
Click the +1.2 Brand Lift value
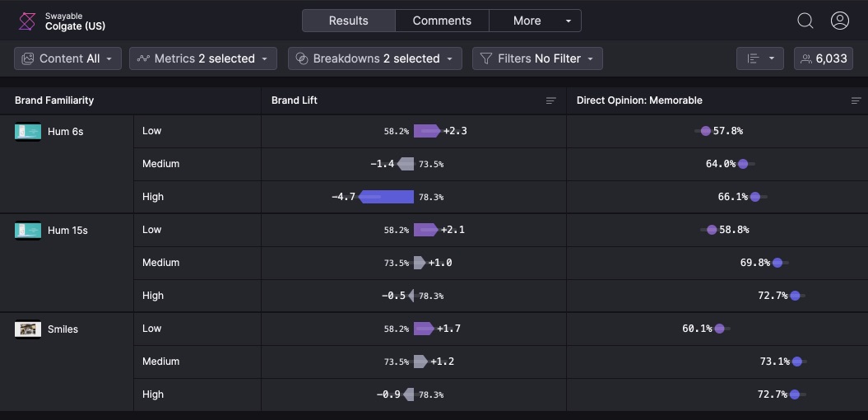443,362
